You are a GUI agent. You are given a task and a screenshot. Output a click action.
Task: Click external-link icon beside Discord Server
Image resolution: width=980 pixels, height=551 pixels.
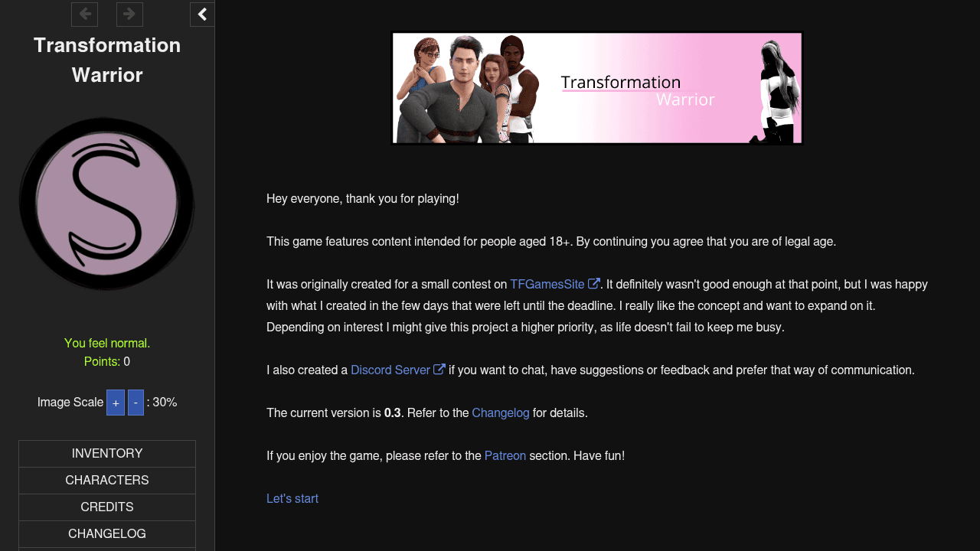(x=439, y=370)
